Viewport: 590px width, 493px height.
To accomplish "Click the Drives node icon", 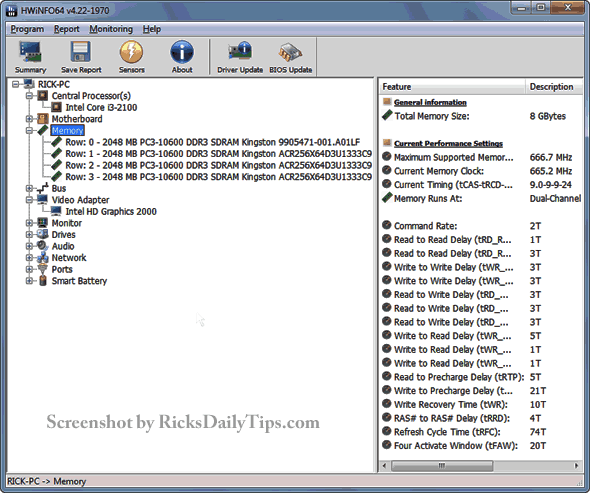I will (x=43, y=234).
